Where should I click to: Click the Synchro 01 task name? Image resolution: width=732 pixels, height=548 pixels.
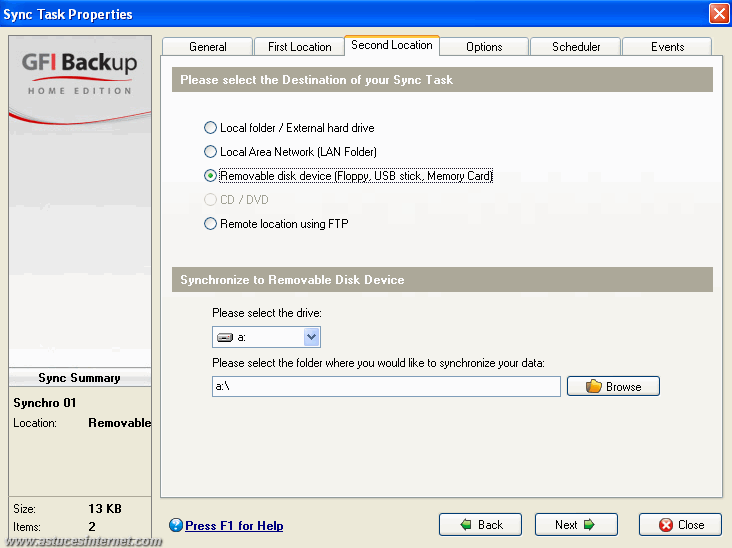point(44,403)
